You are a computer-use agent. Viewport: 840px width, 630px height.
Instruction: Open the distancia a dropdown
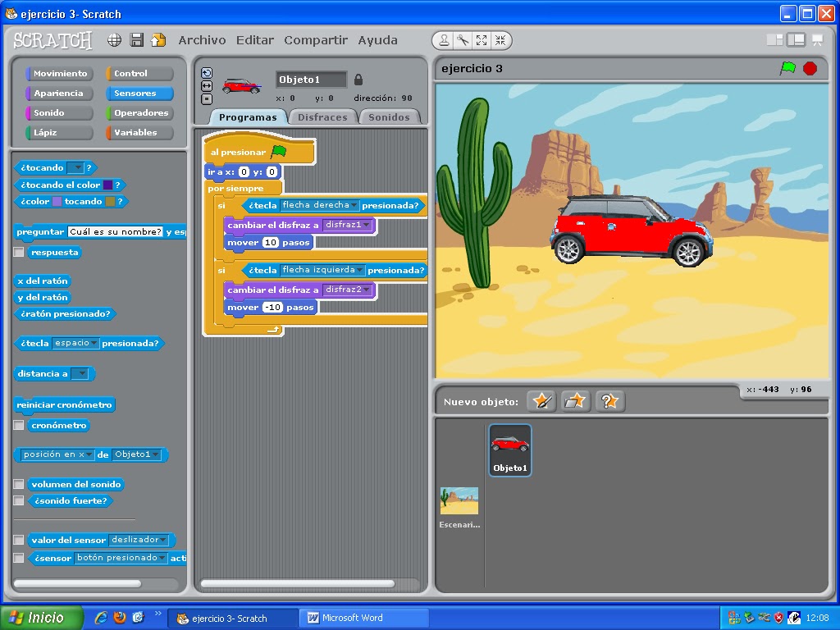point(80,373)
